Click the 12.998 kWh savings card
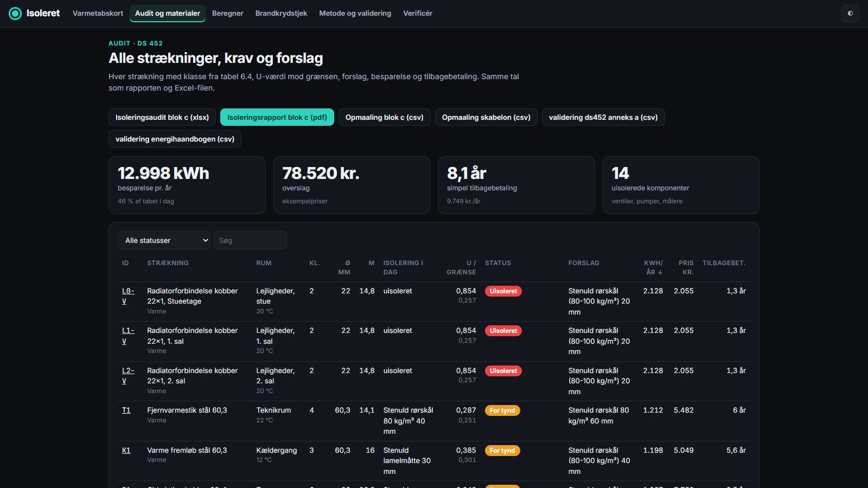Viewport: 868px width, 488px height. tap(187, 185)
